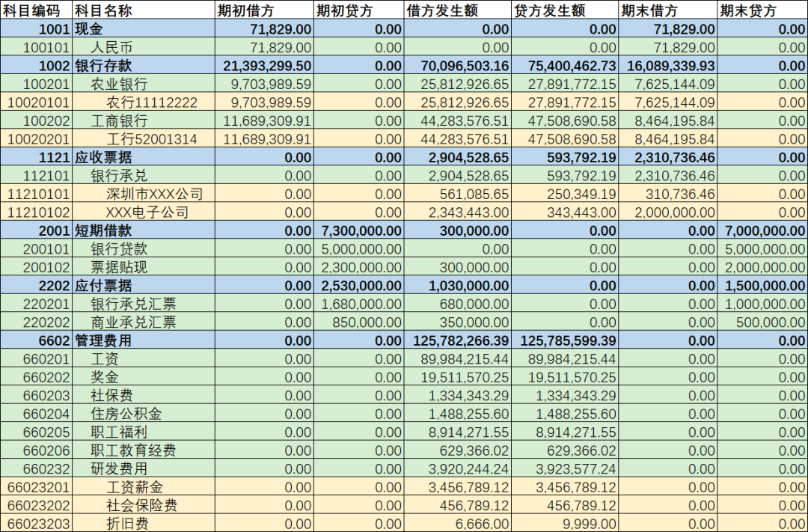The height and width of the screenshot is (532, 808).
Task: Select the 银行存款 account name cell
Action: pos(143,65)
